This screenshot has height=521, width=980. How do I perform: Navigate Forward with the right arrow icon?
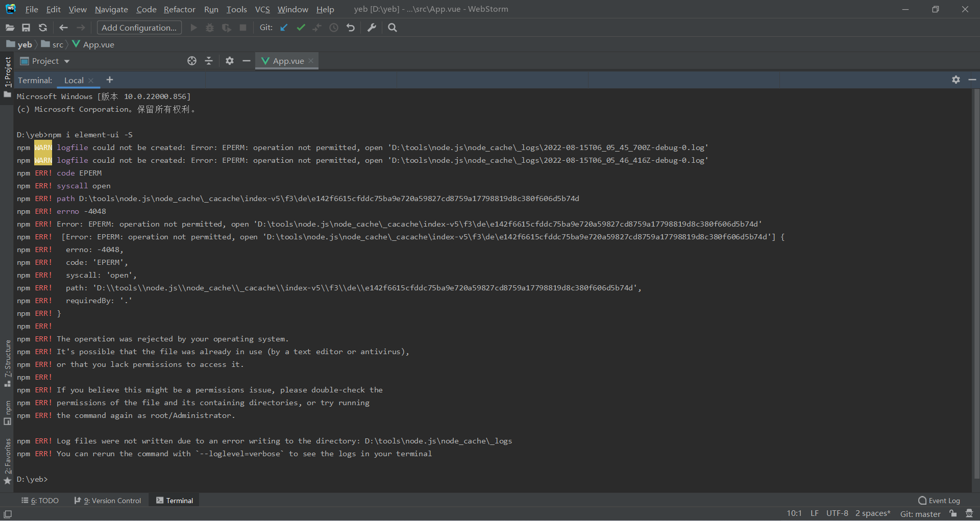[81, 28]
